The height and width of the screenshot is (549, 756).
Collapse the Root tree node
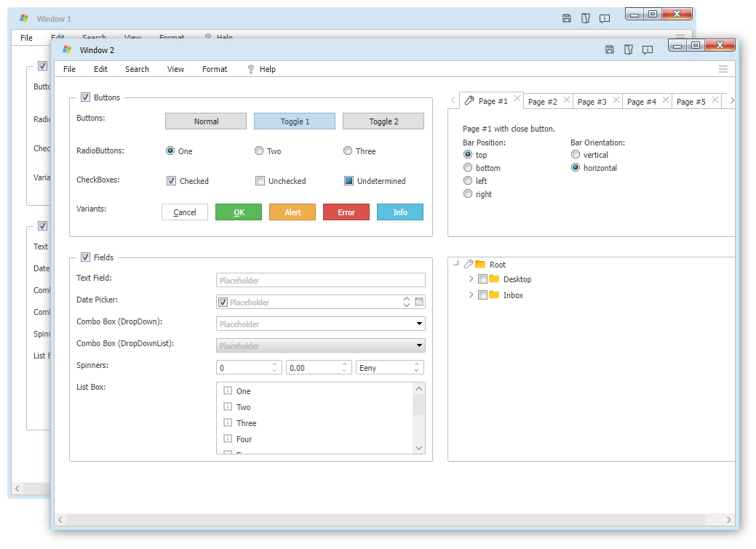[x=456, y=264]
